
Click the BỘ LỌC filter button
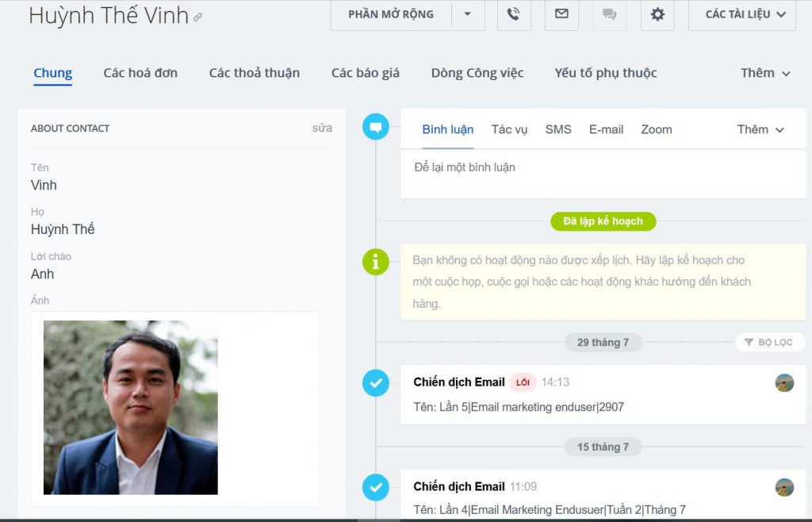tap(769, 343)
